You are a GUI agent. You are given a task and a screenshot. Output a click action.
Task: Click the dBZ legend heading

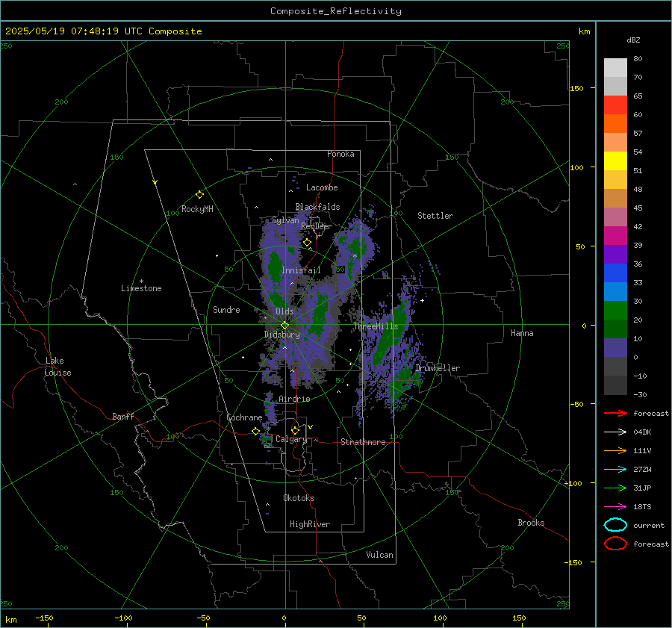click(633, 40)
